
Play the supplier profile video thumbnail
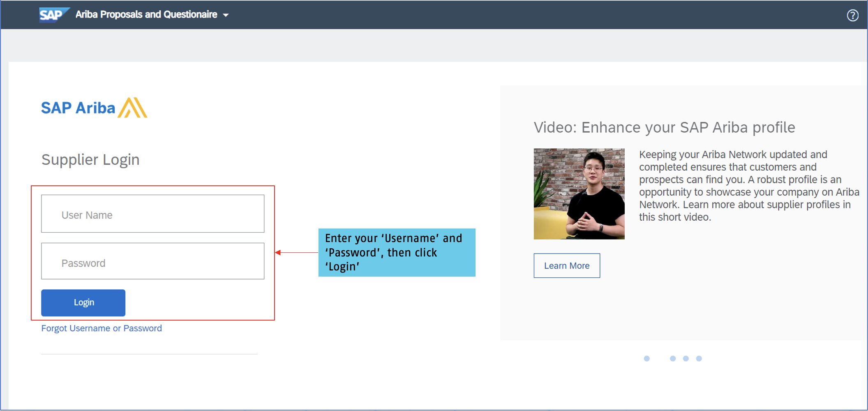point(579,194)
